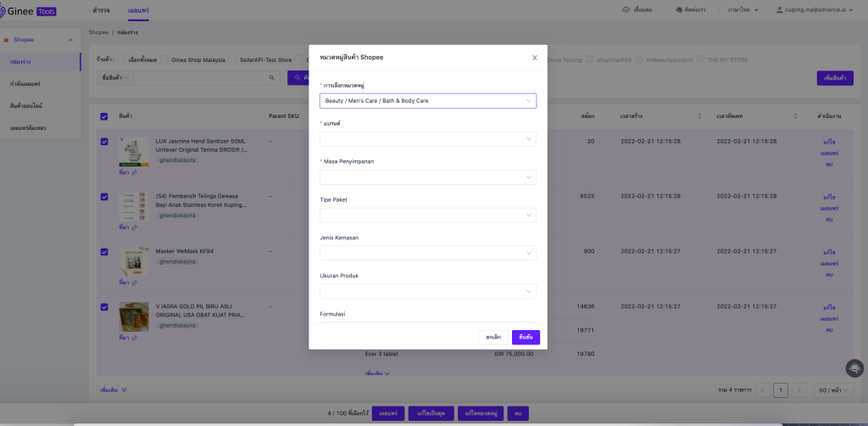Click source link icon for V IAGRA GOLD row
Image resolution: width=868 pixels, height=426 pixels.
point(134,337)
